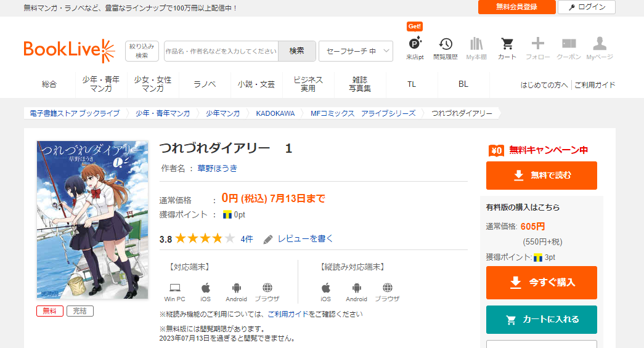Image resolution: width=644 pixels, height=348 pixels.
Task: Open the 来店pt points icon
Action: pyautogui.click(x=414, y=45)
